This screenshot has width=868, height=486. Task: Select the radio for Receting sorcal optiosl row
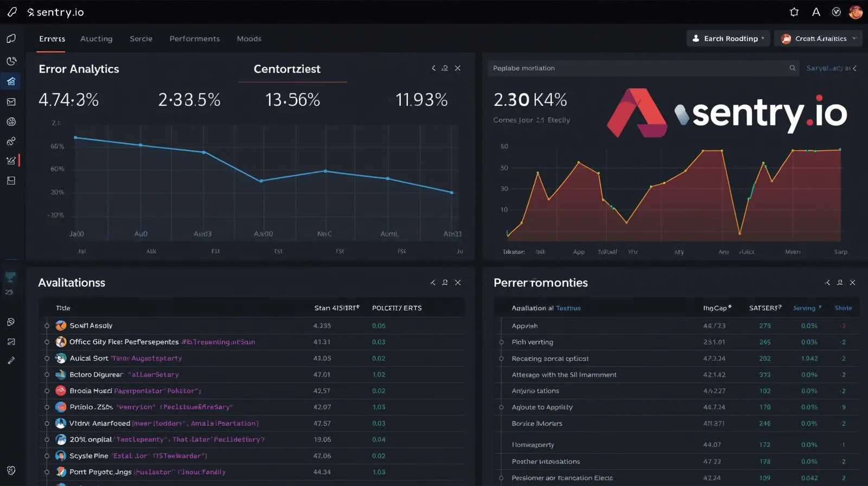501,359
